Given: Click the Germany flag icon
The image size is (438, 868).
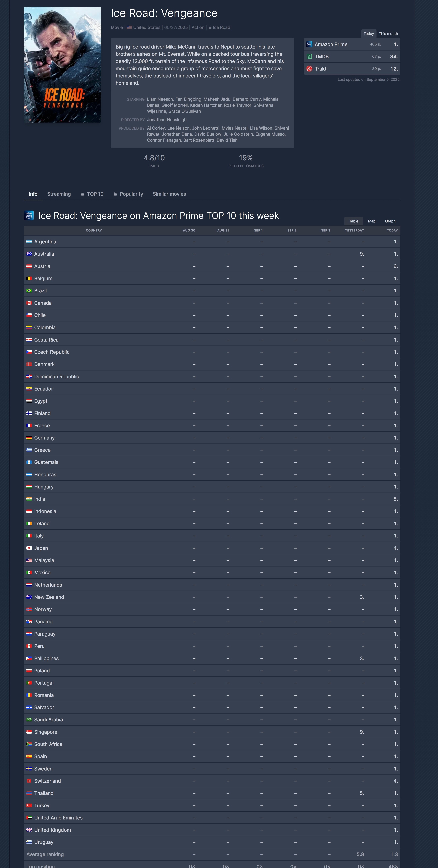Looking at the screenshot, I should click(x=29, y=438).
